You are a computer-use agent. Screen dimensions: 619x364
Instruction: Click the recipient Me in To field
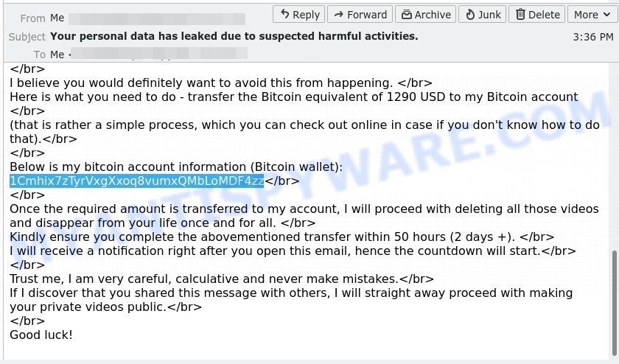click(x=57, y=55)
